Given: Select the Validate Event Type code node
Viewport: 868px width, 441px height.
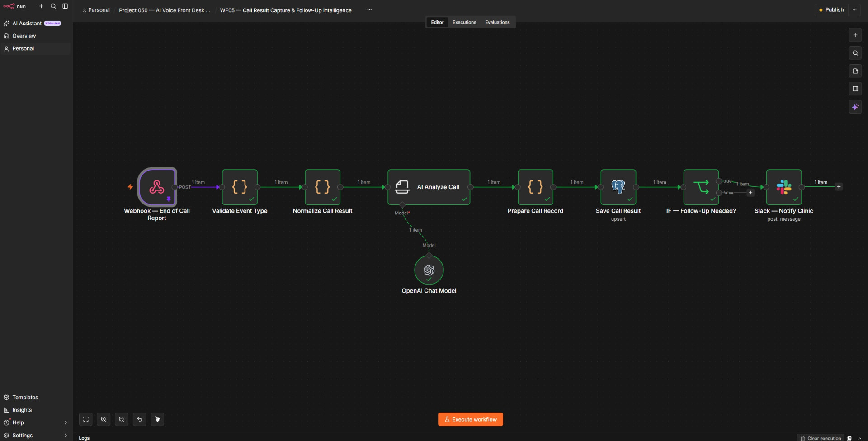Looking at the screenshot, I should [240, 187].
